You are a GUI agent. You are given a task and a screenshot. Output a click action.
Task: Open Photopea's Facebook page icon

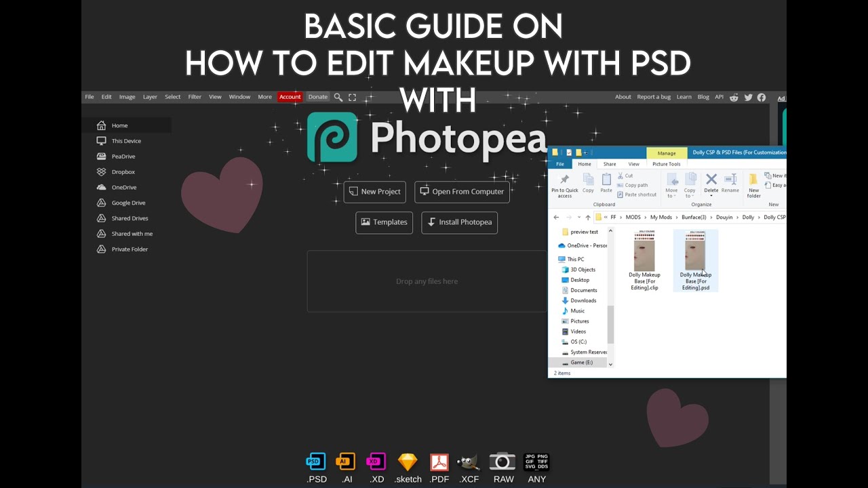[762, 97]
